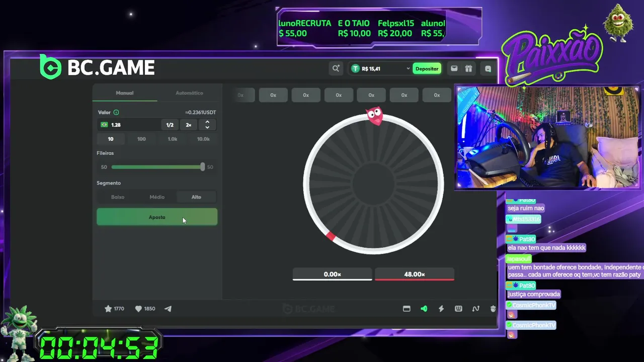Halve the bet with 1/2 button
This screenshot has width=644, height=362.
[x=170, y=125]
